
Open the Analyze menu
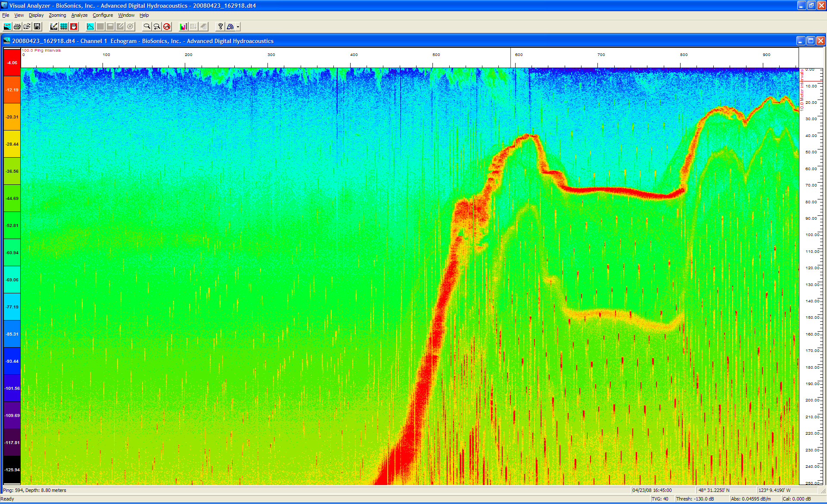[79, 15]
